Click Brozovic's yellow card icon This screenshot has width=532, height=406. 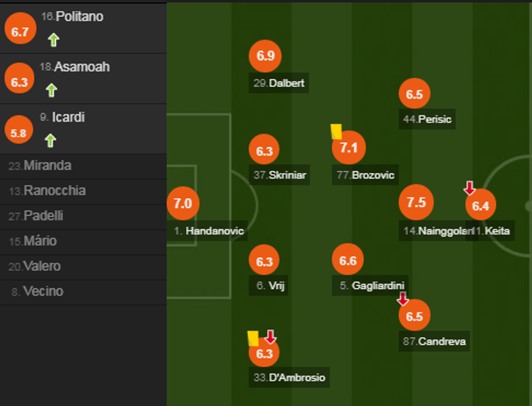336,131
